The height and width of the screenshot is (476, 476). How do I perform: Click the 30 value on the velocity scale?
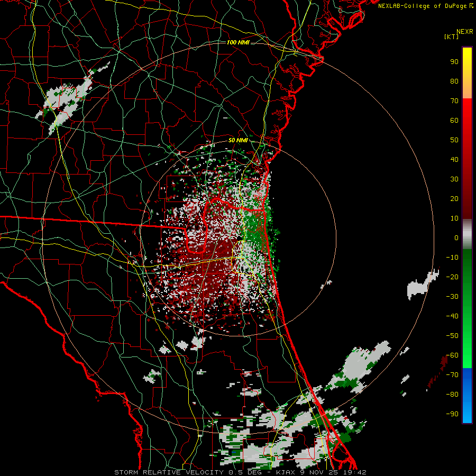point(454,179)
